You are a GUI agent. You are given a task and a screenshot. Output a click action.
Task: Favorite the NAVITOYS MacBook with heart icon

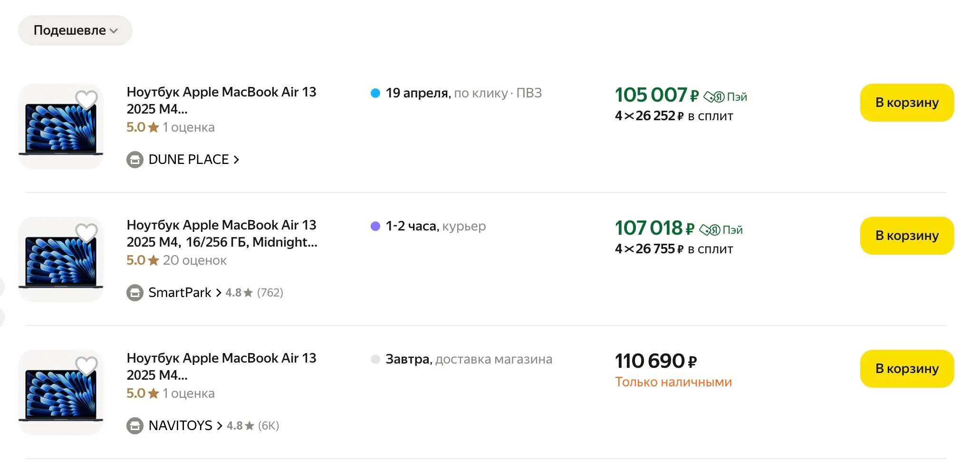[x=86, y=366]
